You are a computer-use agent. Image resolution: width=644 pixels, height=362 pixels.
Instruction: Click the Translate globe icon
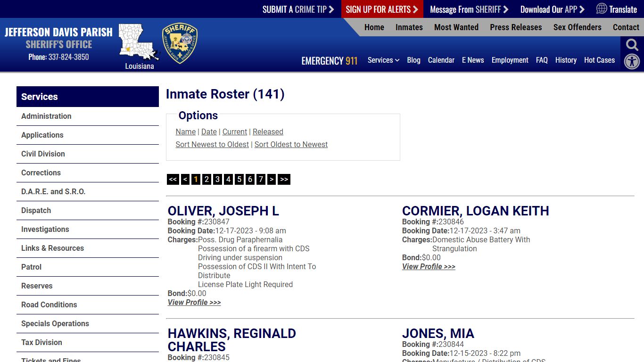pyautogui.click(x=602, y=8)
